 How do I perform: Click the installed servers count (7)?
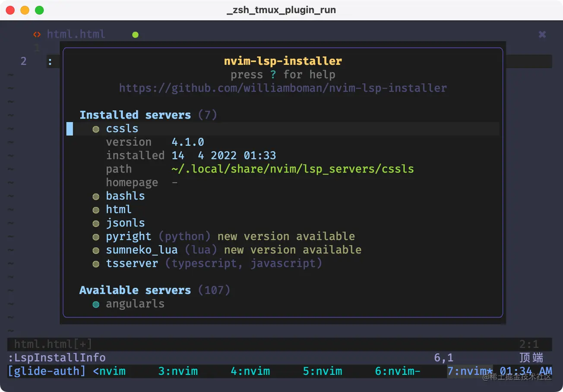[207, 115]
